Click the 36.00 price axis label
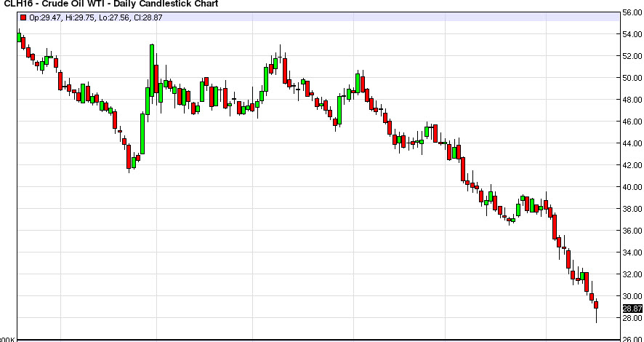The image size is (644, 342). [x=632, y=231]
